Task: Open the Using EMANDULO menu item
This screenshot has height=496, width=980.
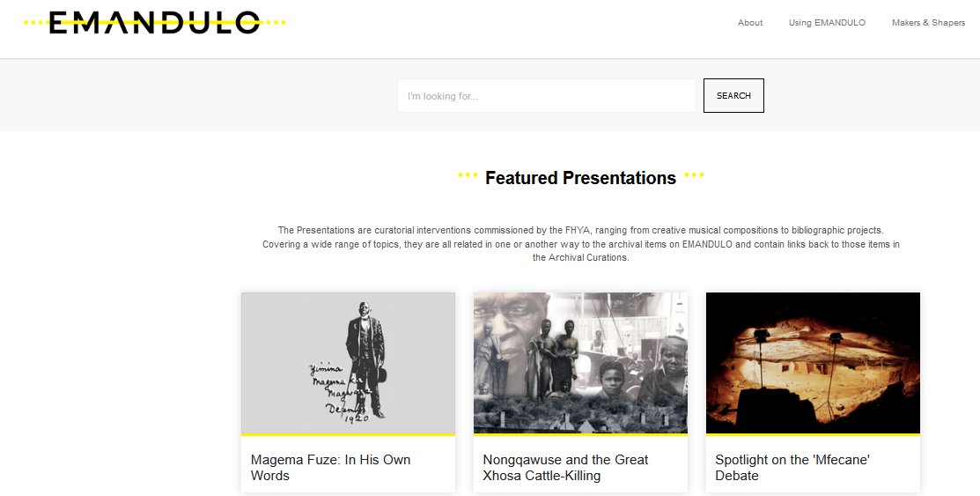Action: (827, 23)
